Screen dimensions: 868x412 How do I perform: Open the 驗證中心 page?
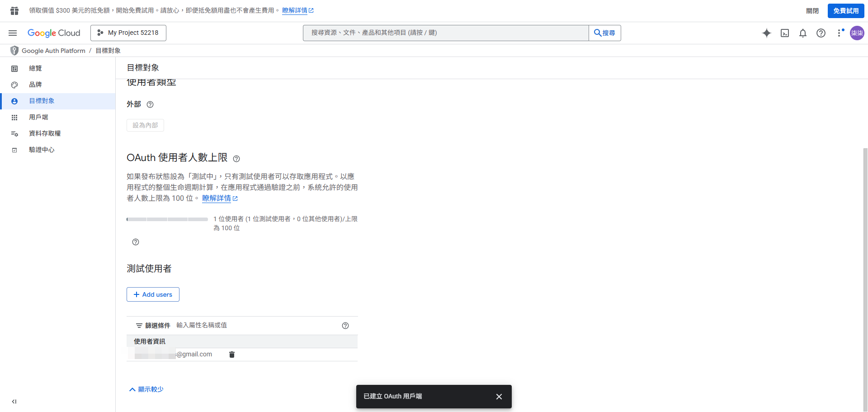tap(42, 149)
